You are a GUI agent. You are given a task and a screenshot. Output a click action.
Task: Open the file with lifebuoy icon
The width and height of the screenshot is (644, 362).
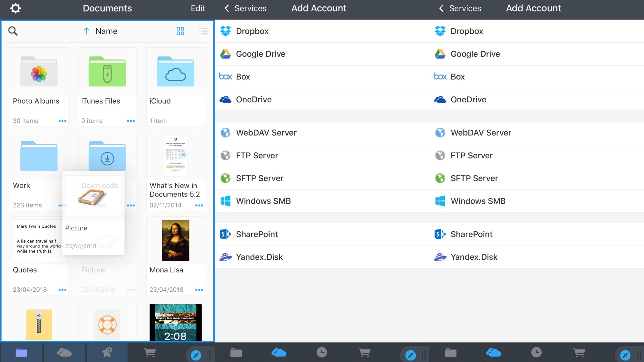tap(107, 325)
